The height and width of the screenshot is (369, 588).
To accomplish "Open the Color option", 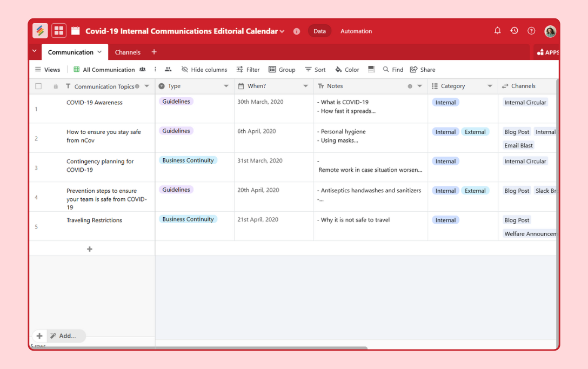I will pyautogui.click(x=347, y=69).
